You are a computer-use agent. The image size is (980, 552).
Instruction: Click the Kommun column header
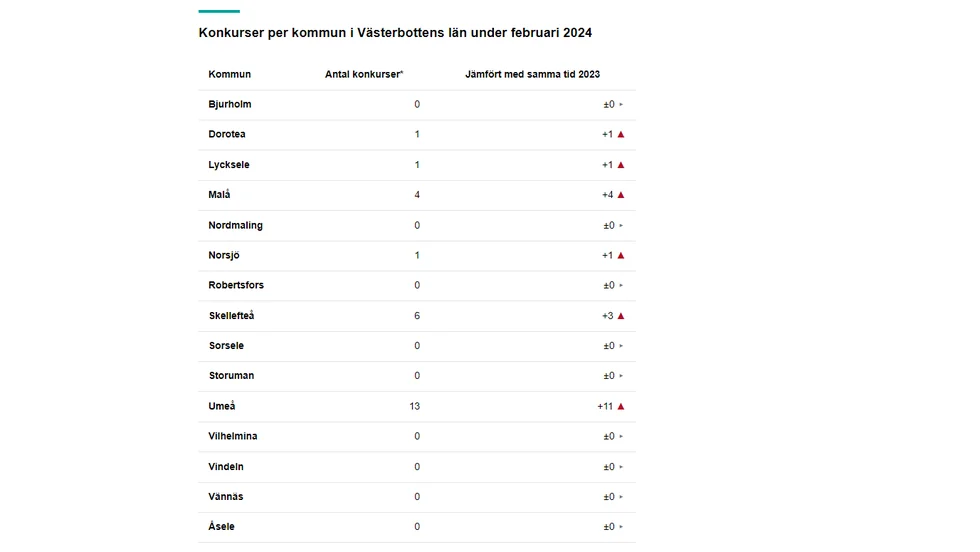coord(229,74)
